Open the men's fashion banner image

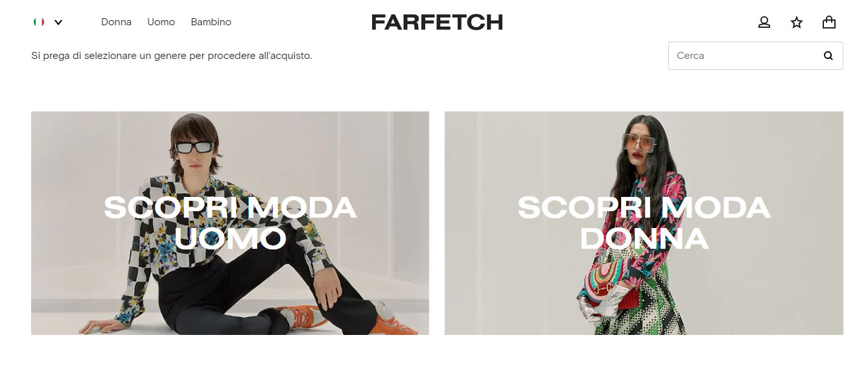(x=230, y=223)
